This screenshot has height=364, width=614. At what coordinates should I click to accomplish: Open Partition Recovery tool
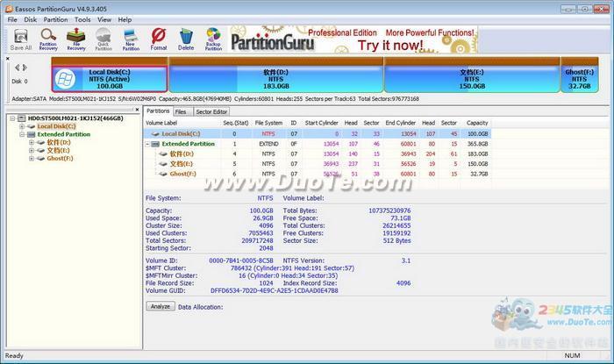48,39
